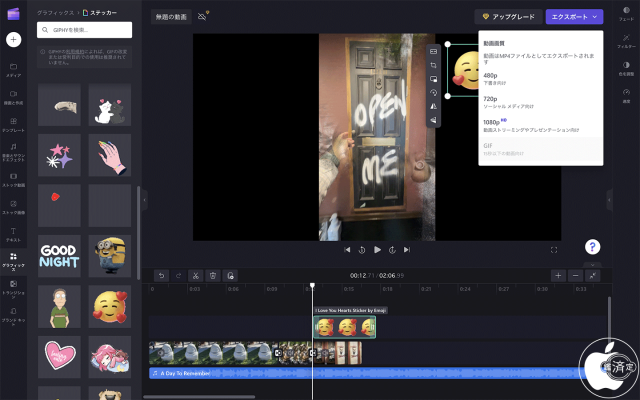Expand the エクスポート export dropdown
640x400 pixels.
575,17
